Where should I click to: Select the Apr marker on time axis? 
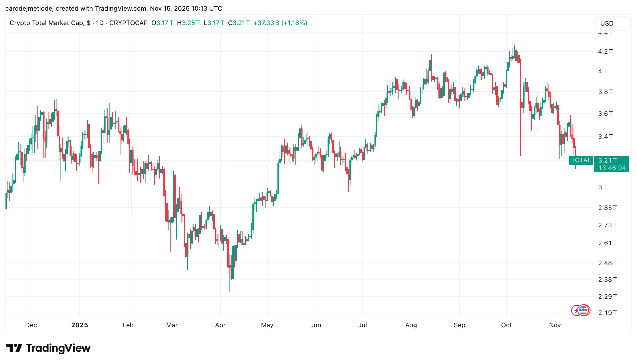[x=220, y=325]
